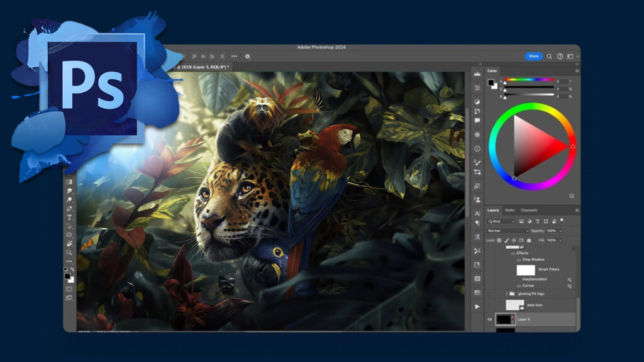Click Hue/Saturation filter blending options icon
Viewport: 644px width, 362px height.
569,280
